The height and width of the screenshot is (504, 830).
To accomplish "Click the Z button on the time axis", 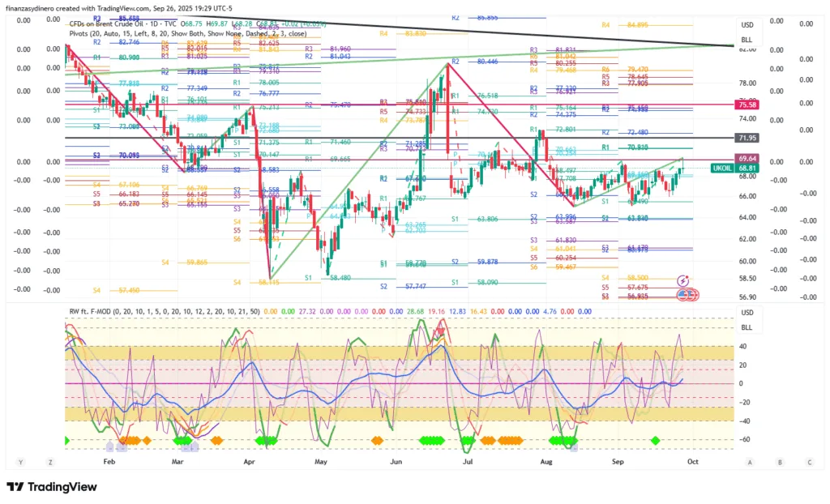I will [x=50, y=462].
